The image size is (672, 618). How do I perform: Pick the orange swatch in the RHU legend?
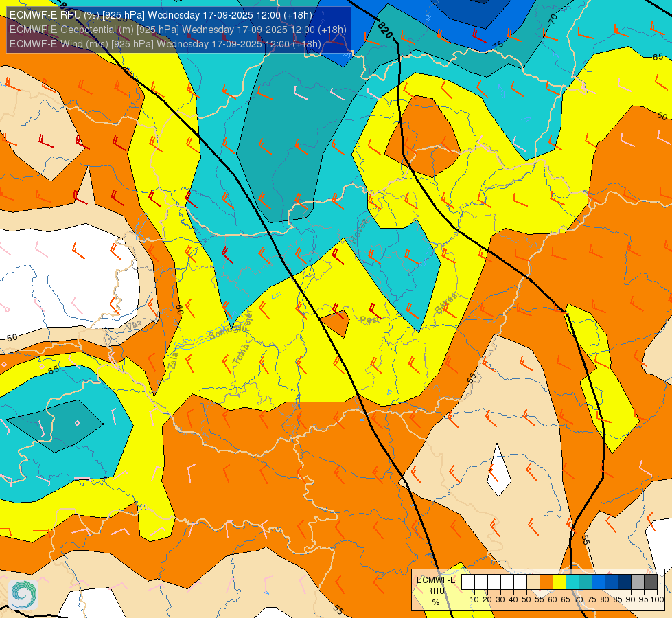tap(546, 582)
